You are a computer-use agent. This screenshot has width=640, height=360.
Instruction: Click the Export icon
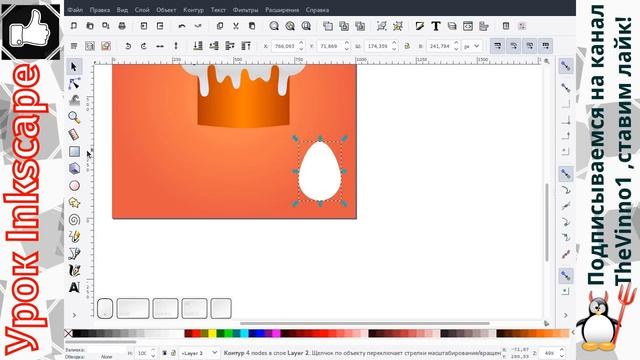(160, 26)
